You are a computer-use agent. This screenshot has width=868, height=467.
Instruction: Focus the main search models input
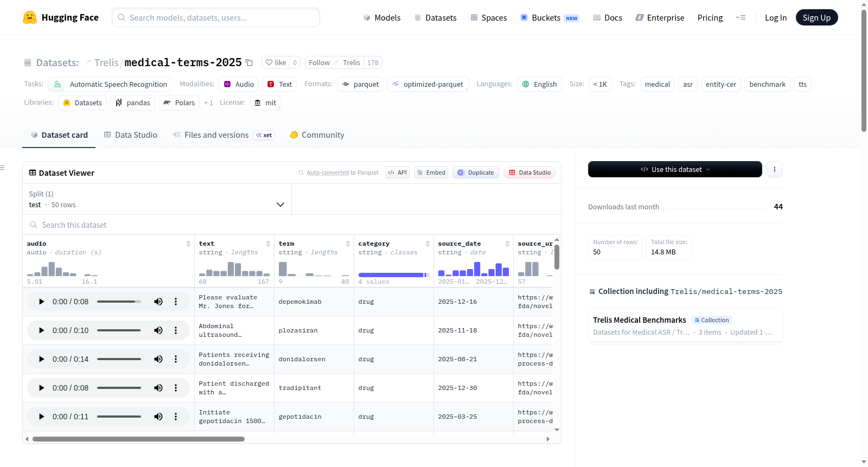tap(216, 17)
